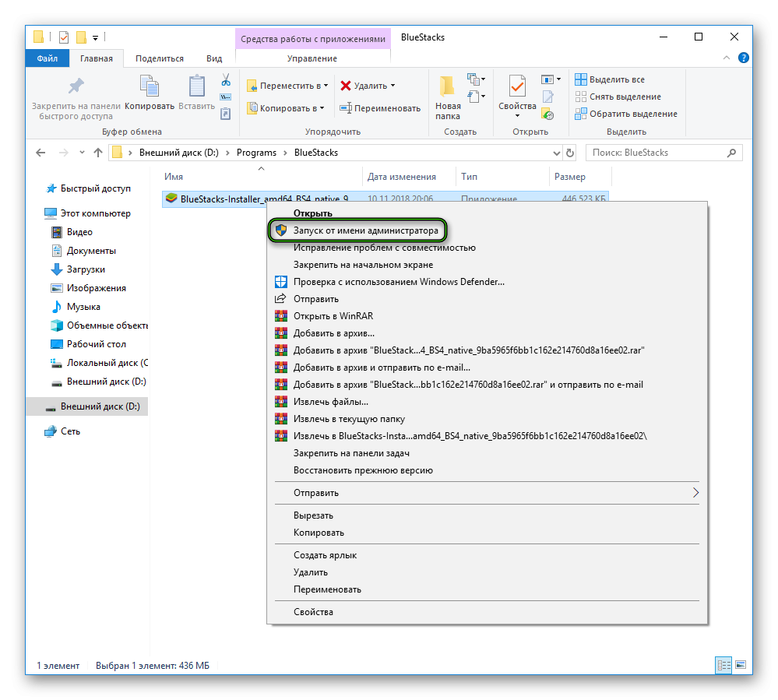Choose Создать ярлык in context menu
The image size is (778, 700).
325,555
